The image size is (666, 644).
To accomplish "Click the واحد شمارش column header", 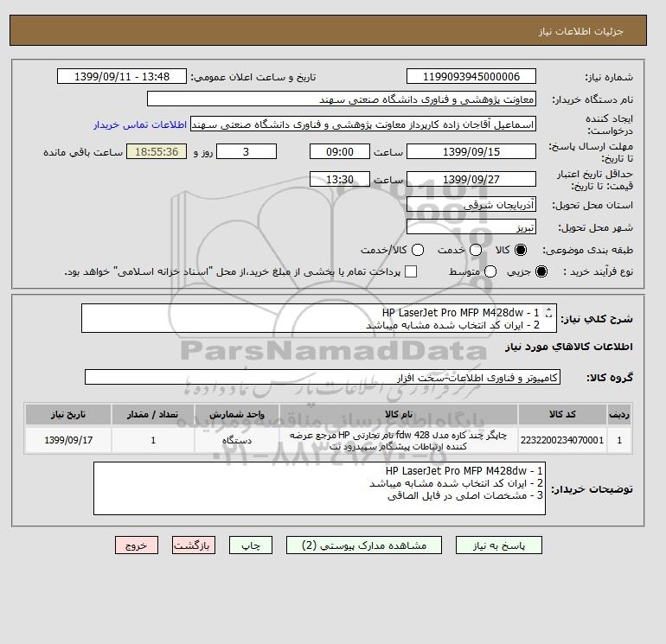I will [x=237, y=414].
